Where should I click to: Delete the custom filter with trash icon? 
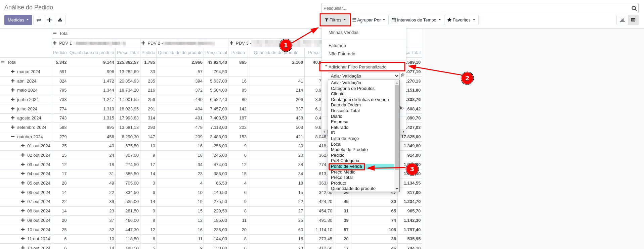(403, 76)
